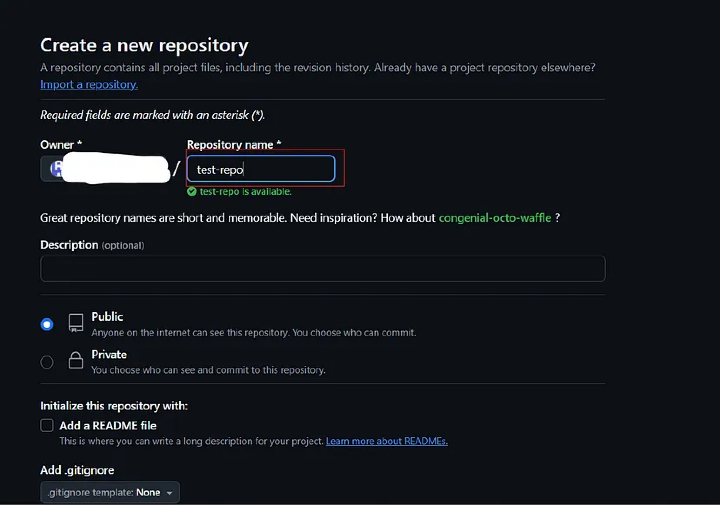720x505 pixels.
Task: Click into the Repository name field
Action: (261, 169)
